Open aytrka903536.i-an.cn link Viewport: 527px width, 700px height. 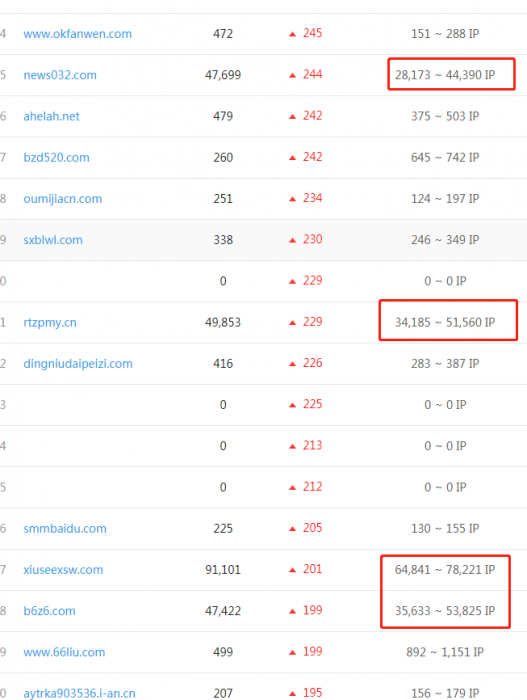click(x=79, y=693)
